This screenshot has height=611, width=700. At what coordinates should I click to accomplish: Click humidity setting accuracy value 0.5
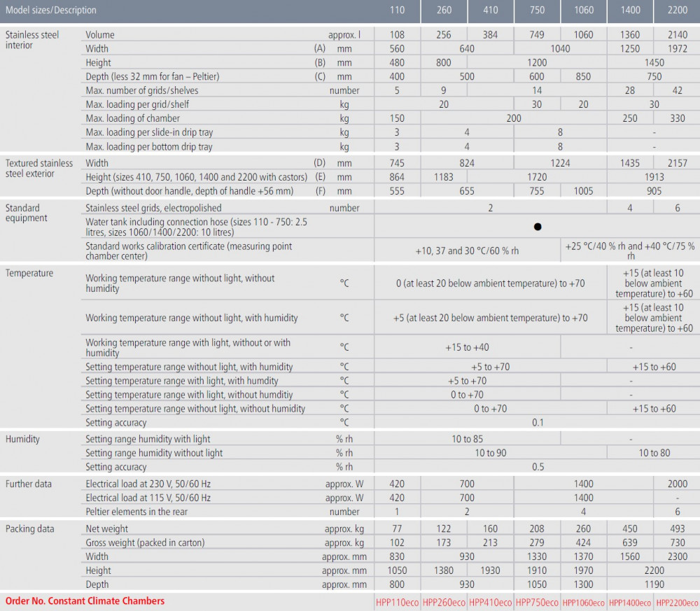click(x=538, y=467)
